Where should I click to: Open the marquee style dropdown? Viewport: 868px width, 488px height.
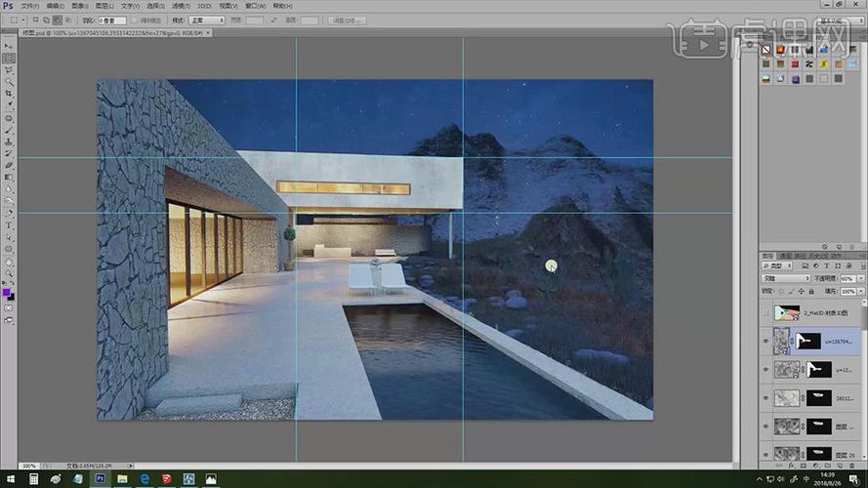(206, 20)
